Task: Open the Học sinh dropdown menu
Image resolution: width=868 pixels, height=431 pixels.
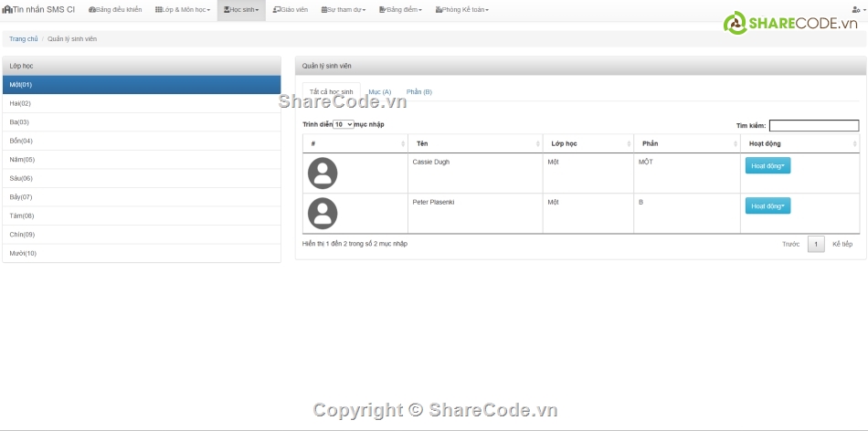Action: point(241,10)
